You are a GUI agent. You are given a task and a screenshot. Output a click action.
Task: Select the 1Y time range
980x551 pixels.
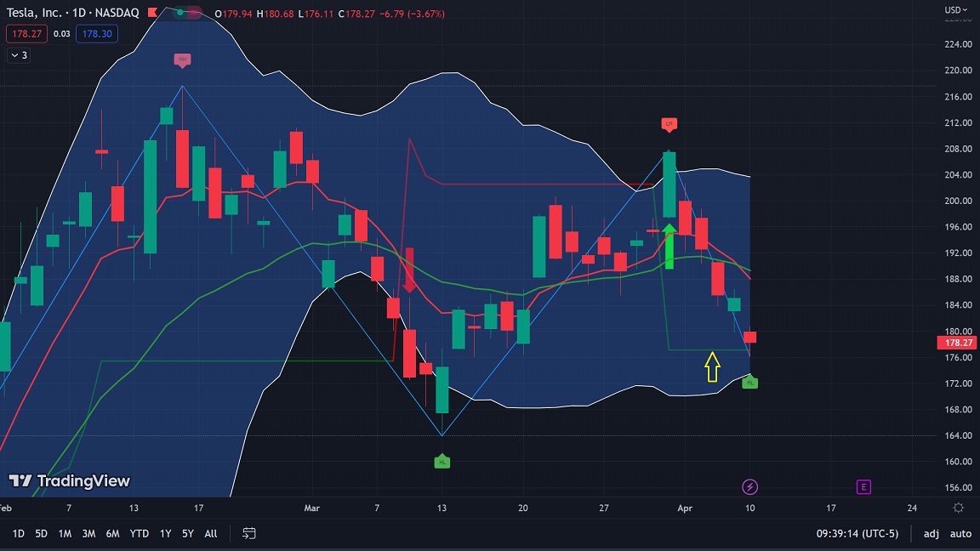point(165,533)
